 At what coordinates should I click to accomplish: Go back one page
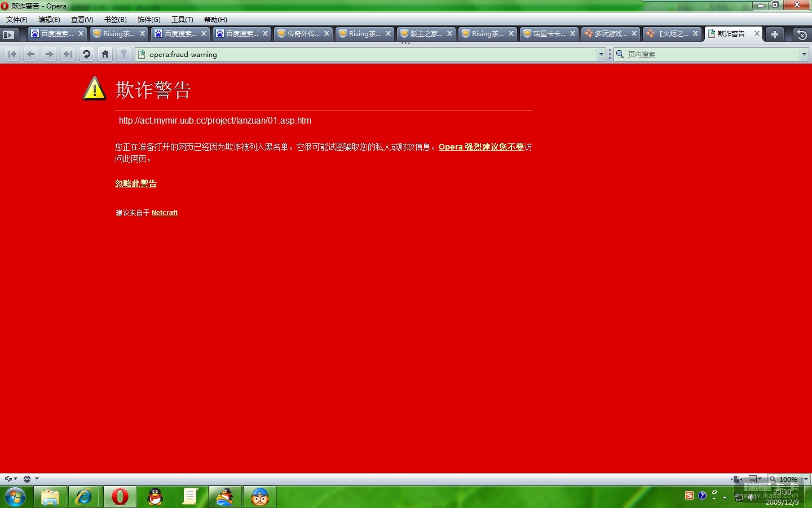pos(31,54)
